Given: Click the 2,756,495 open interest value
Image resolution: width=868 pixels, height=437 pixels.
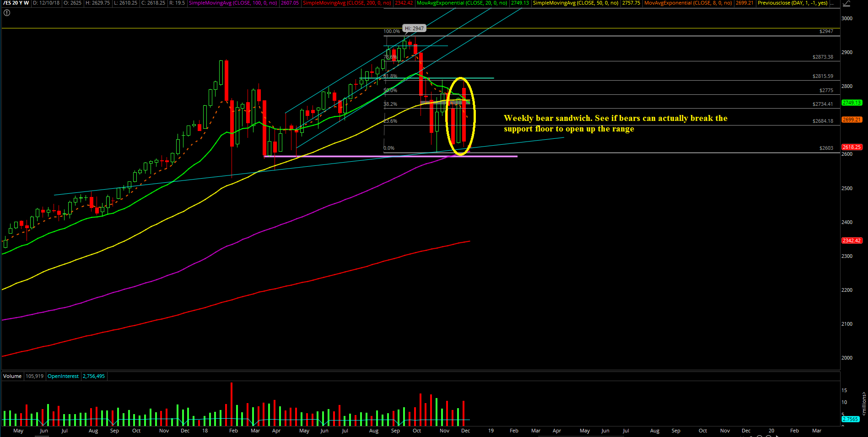Looking at the screenshot, I should (x=94, y=376).
